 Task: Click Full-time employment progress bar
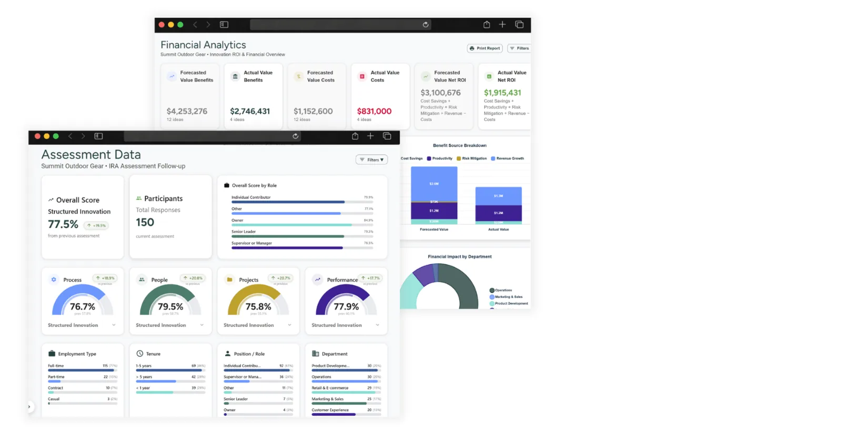(x=83, y=371)
